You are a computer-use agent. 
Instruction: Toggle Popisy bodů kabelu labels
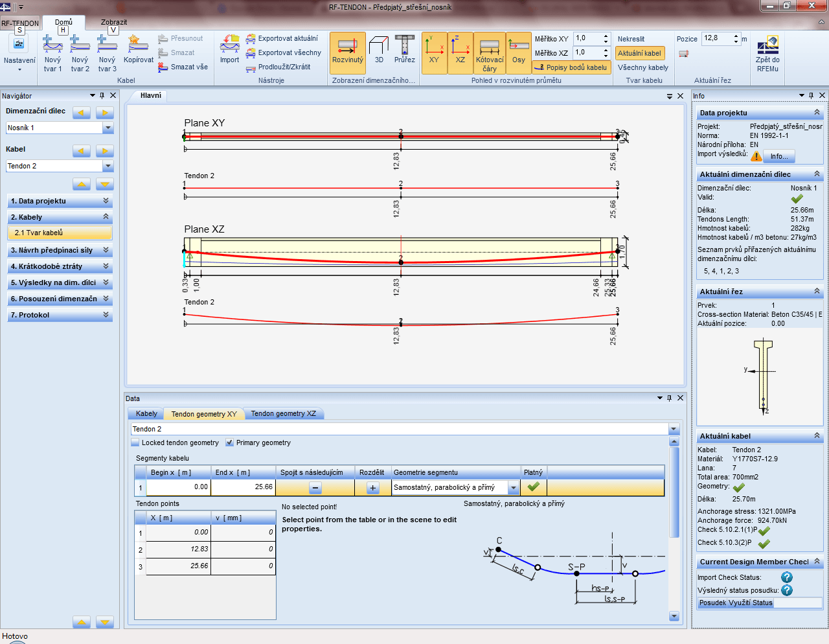(572, 67)
